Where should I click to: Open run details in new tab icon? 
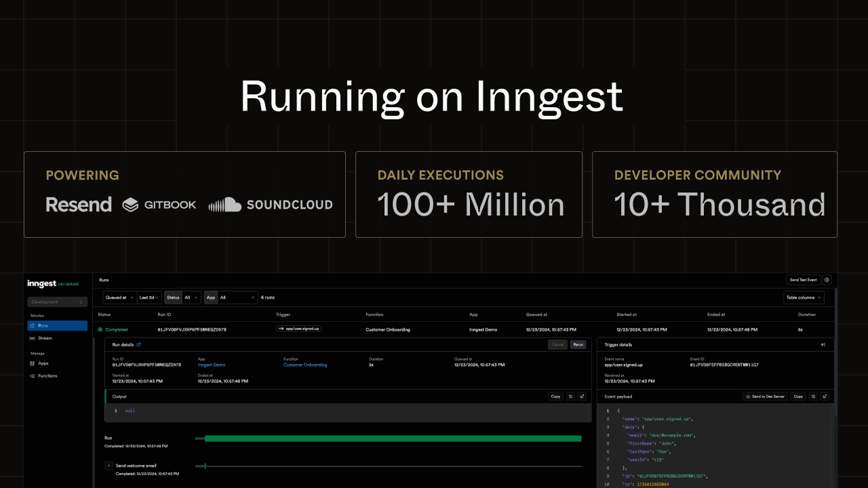pyautogui.click(x=139, y=344)
